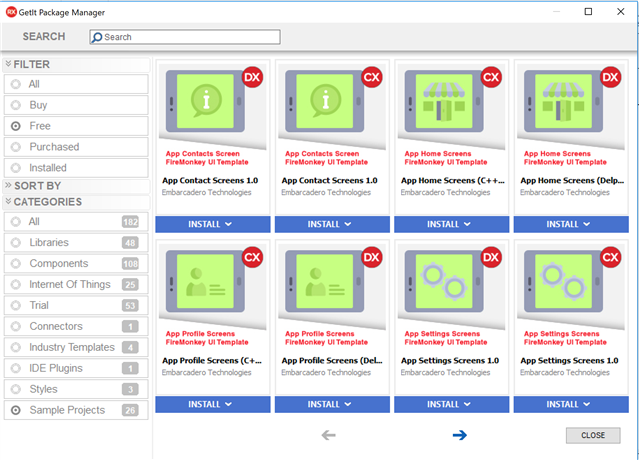Select the Styles category
The width and height of the screenshot is (639, 460).
pyautogui.click(x=76, y=389)
